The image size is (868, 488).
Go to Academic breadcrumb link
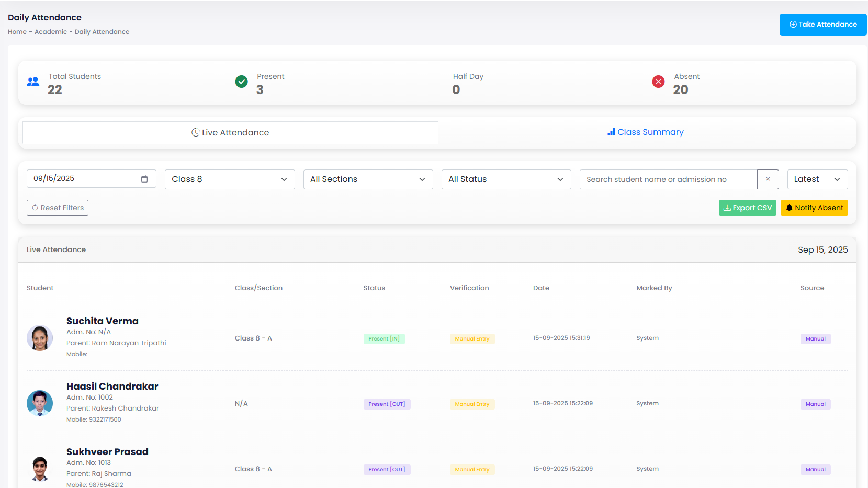[51, 32]
